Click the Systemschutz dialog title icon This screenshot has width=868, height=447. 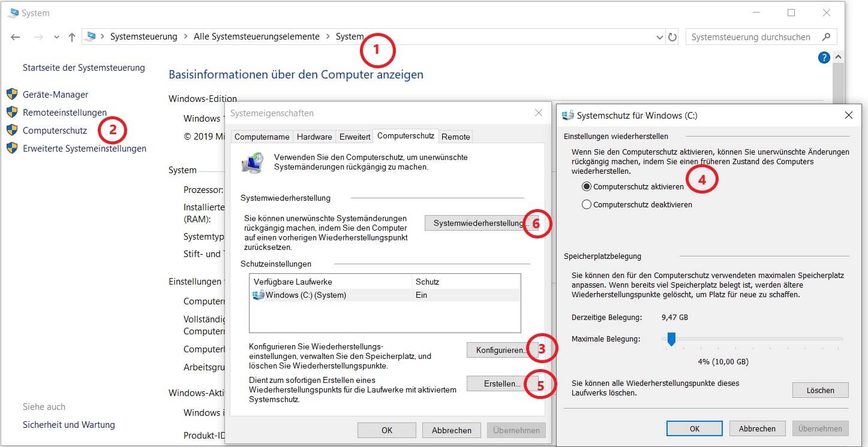click(x=567, y=115)
